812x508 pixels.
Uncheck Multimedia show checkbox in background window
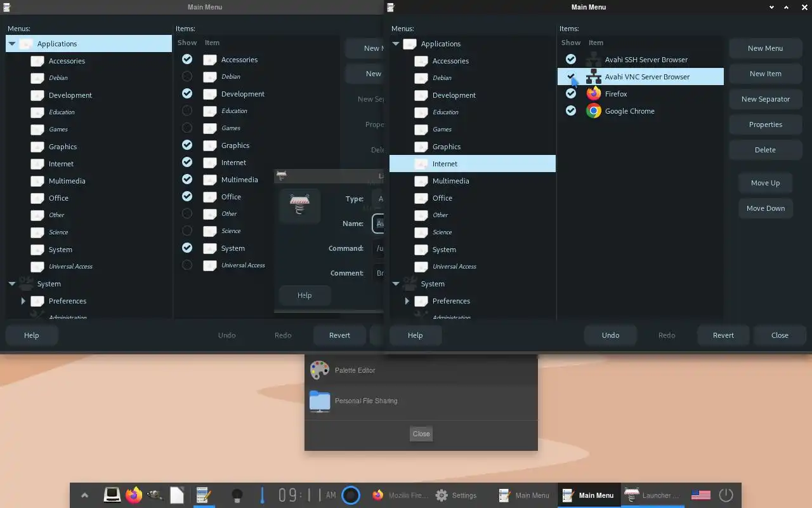(x=187, y=179)
